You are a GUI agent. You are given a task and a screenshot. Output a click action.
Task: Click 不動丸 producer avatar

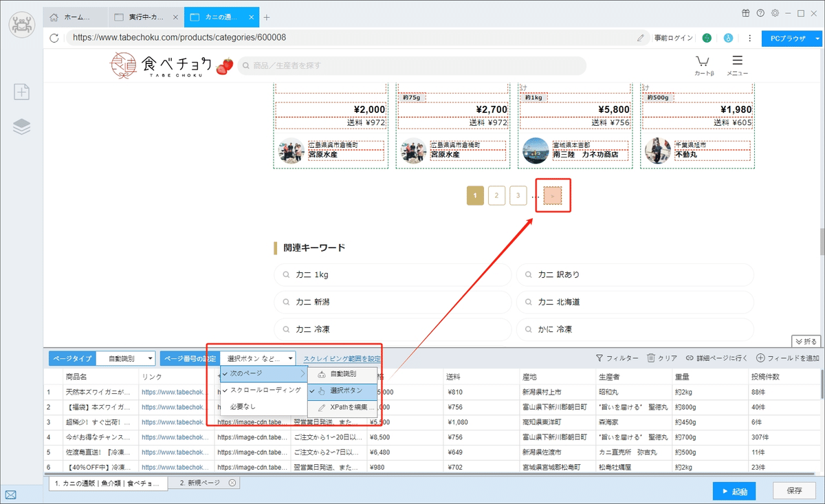coord(657,151)
